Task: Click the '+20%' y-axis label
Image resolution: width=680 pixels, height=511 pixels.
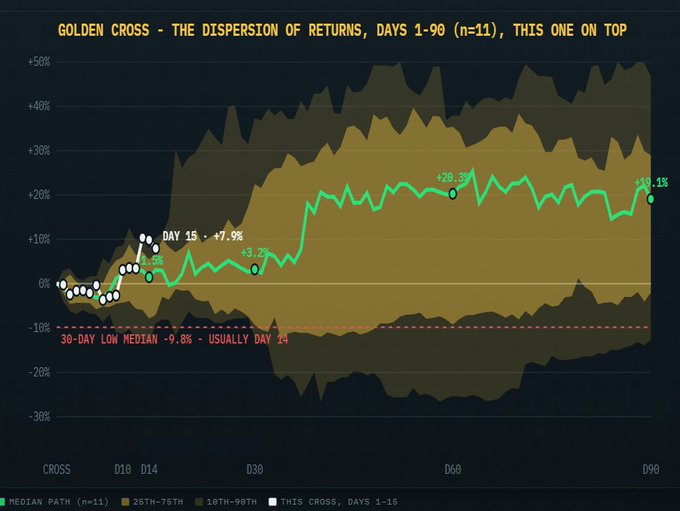Action: point(39,195)
